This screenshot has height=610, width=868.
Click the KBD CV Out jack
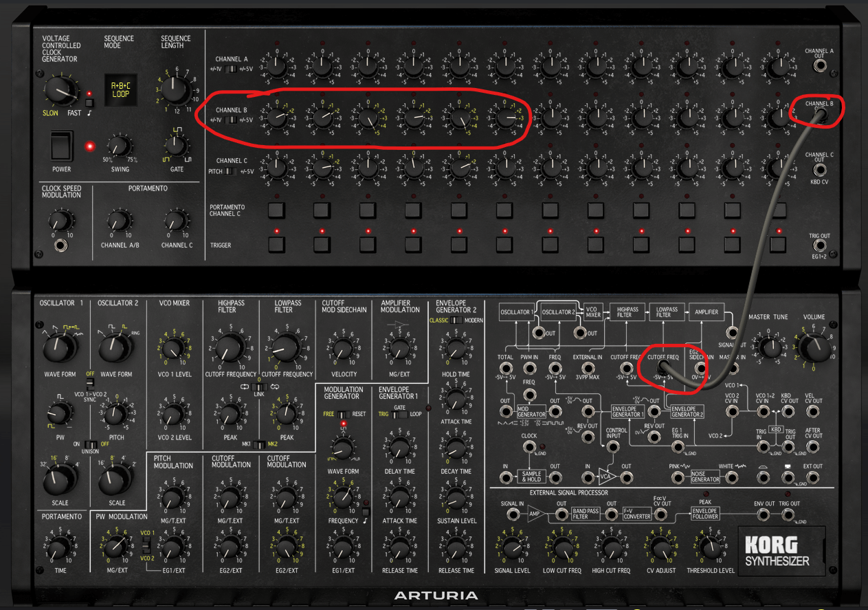coord(788,411)
